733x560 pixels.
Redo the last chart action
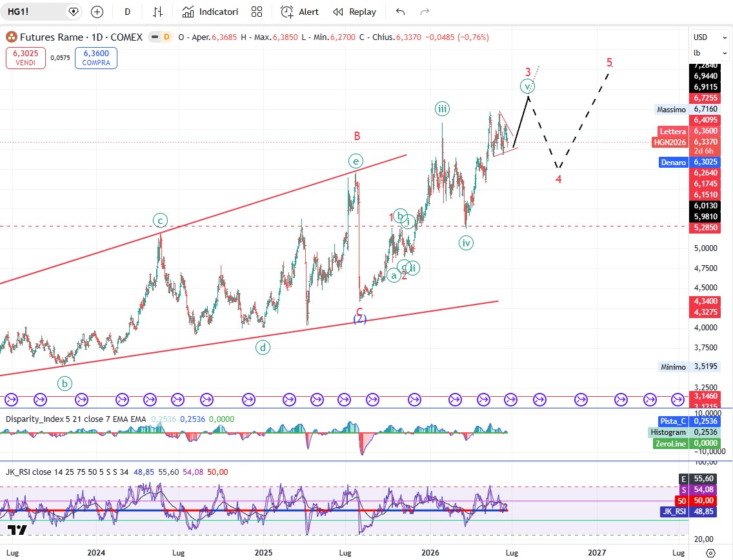tap(425, 12)
